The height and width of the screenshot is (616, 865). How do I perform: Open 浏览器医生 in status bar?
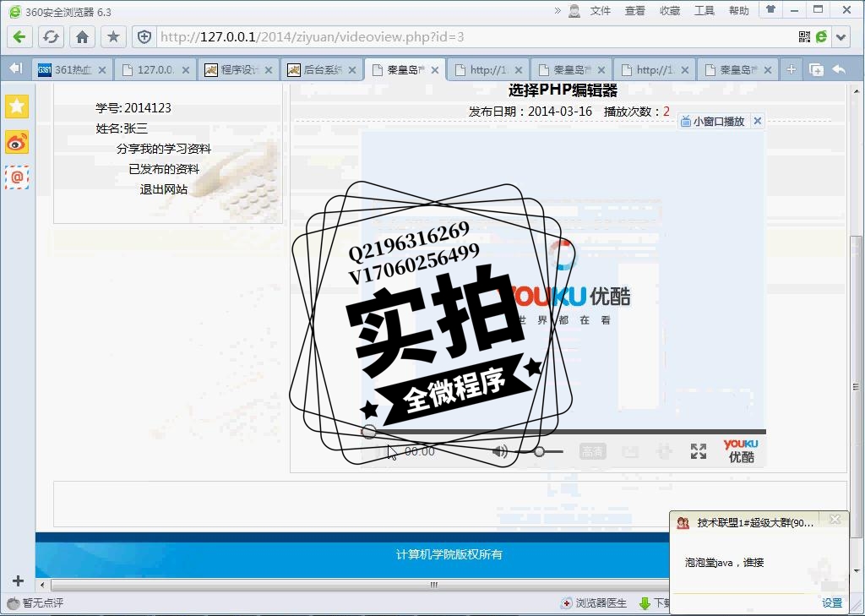[594, 602]
